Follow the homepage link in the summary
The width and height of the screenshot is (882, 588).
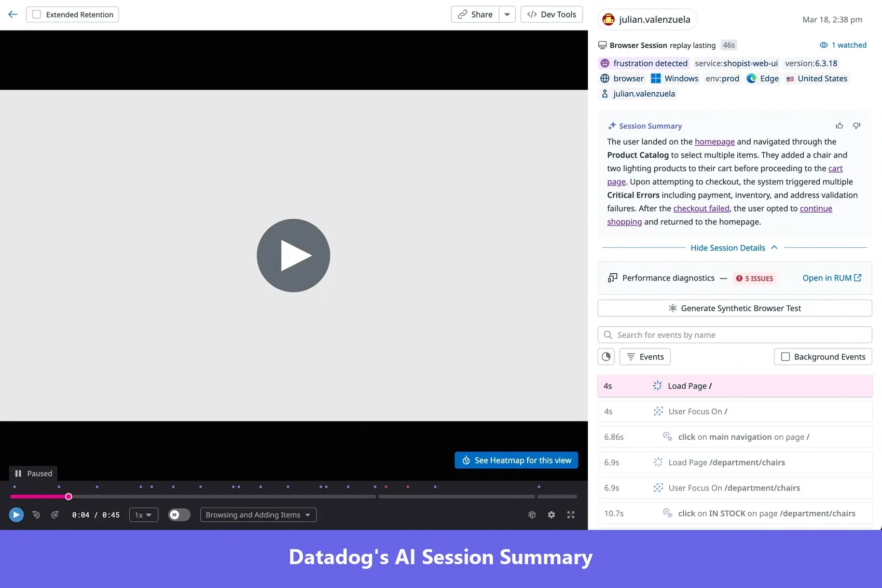pyautogui.click(x=714, y=142)
